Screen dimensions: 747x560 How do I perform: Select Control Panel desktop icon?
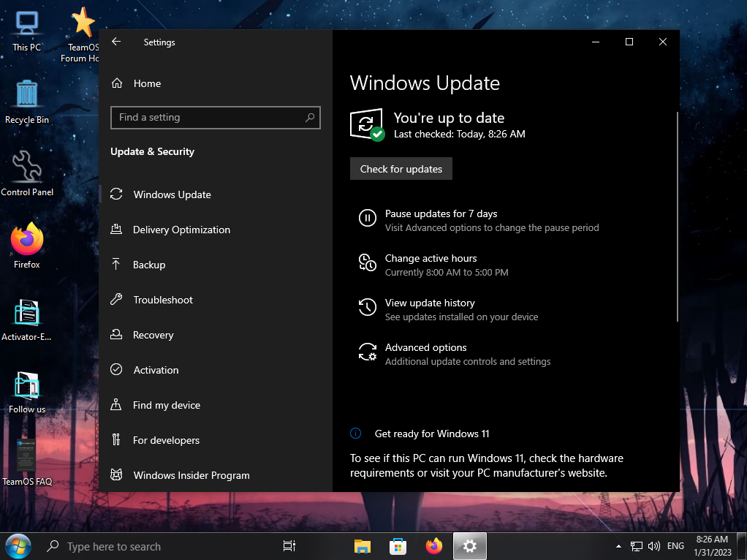(27, 173)
